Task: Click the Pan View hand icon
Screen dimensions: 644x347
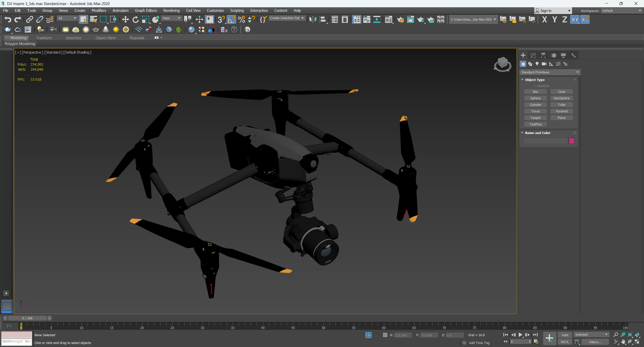Action: point(623,342)
